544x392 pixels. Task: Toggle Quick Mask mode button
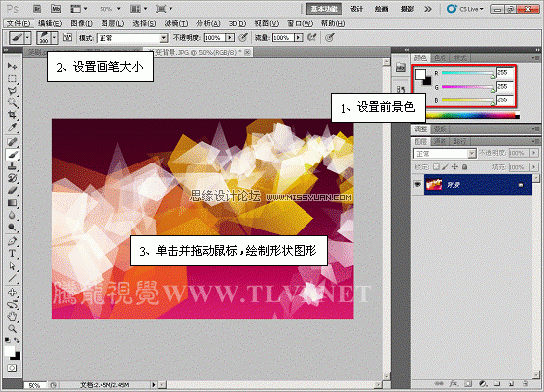[12, 368]
